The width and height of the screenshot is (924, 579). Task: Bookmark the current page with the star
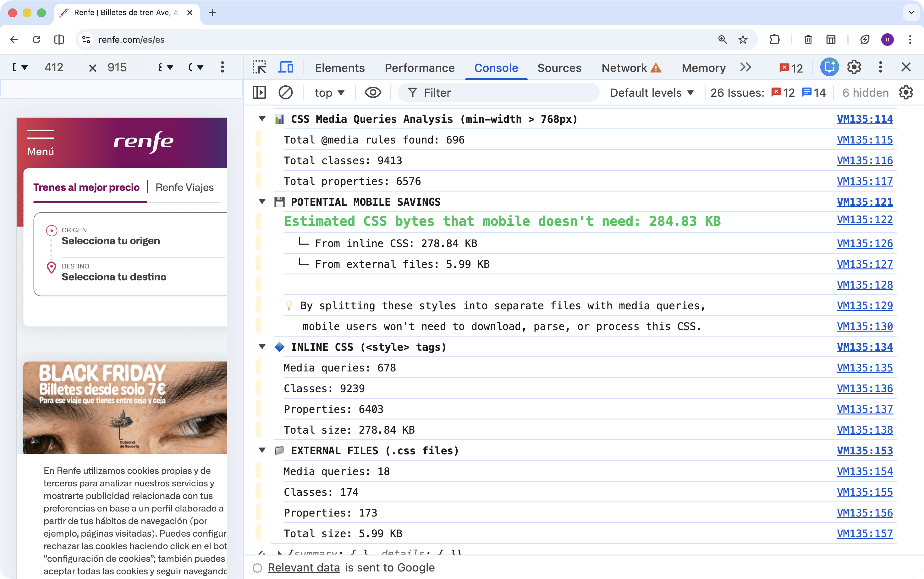pyautogui.click(x=742, y=40)
